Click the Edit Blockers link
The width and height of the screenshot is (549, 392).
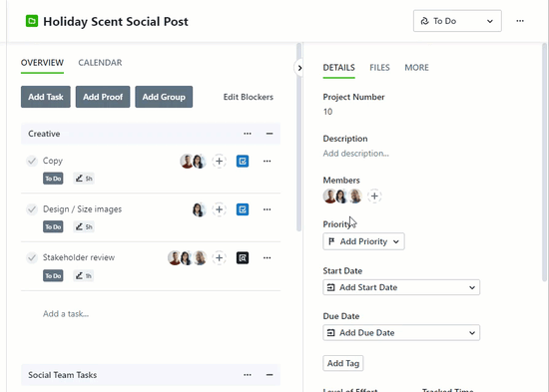(x=249, y=97)
